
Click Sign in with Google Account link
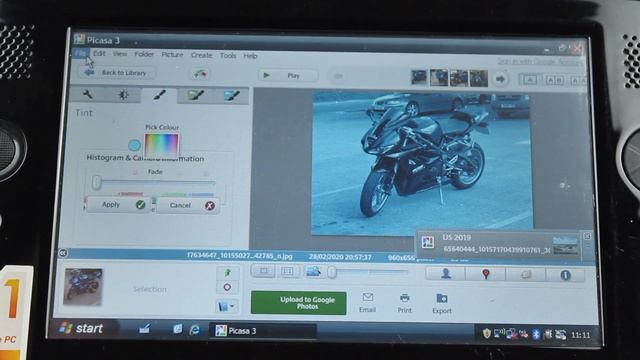click(541, 62)
